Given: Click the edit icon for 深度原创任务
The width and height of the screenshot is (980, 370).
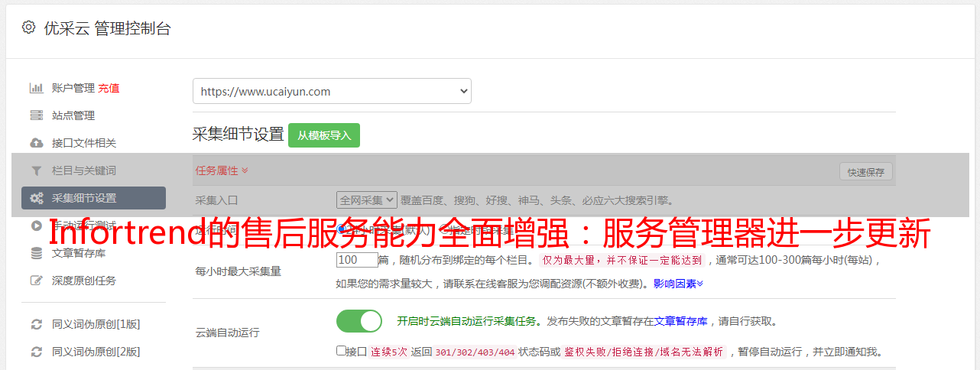Looking at the screenshot, I should (x=36, y=281).
